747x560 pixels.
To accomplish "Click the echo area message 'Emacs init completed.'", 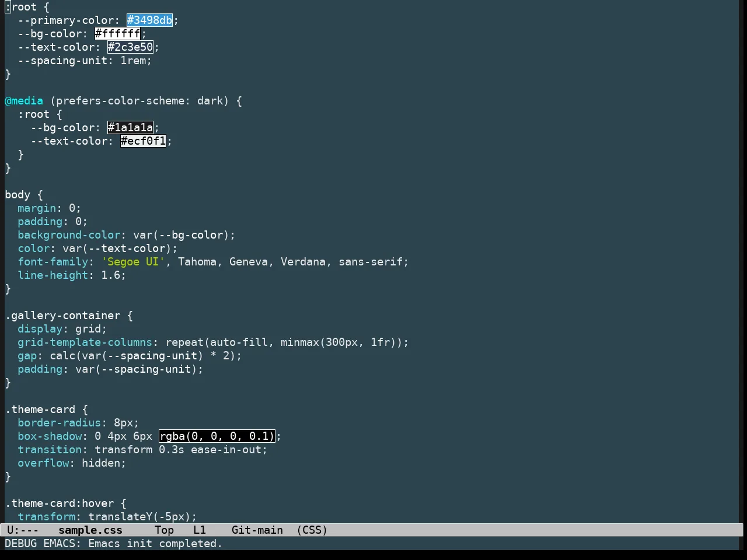I will pos(155,544).
